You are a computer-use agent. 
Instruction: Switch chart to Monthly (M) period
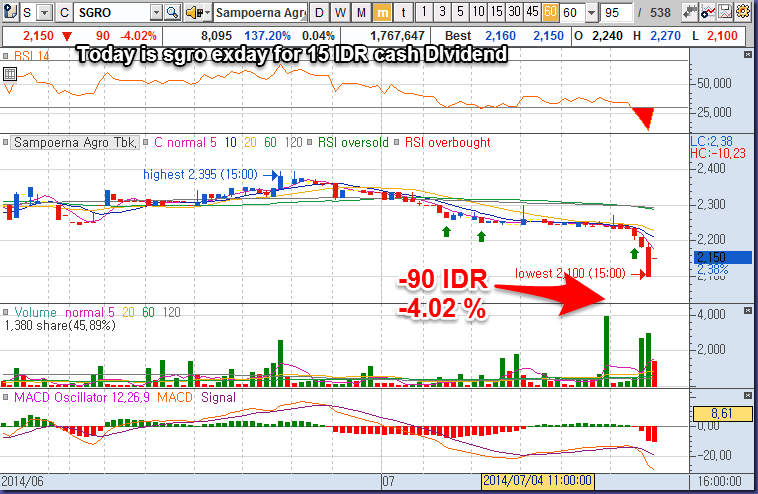tap(361, 13)
